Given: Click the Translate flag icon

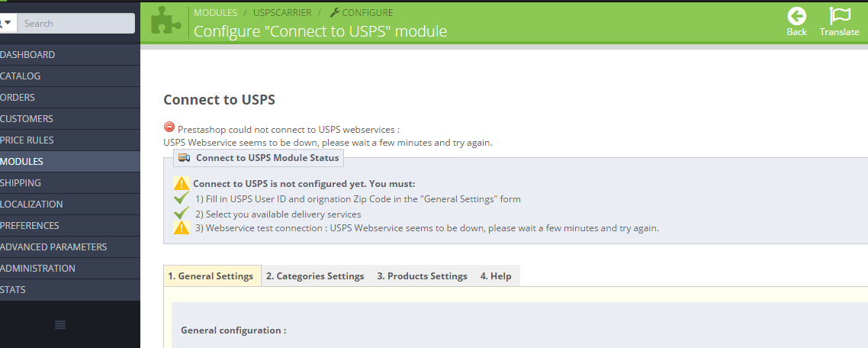Looking at the screenshot, I should tap(839, 16).
